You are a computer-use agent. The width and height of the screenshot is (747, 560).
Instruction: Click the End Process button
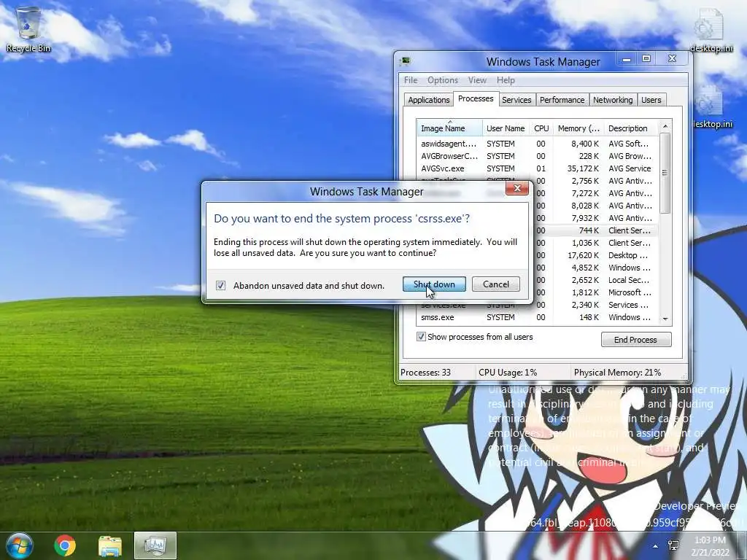[x=636, y=340]
